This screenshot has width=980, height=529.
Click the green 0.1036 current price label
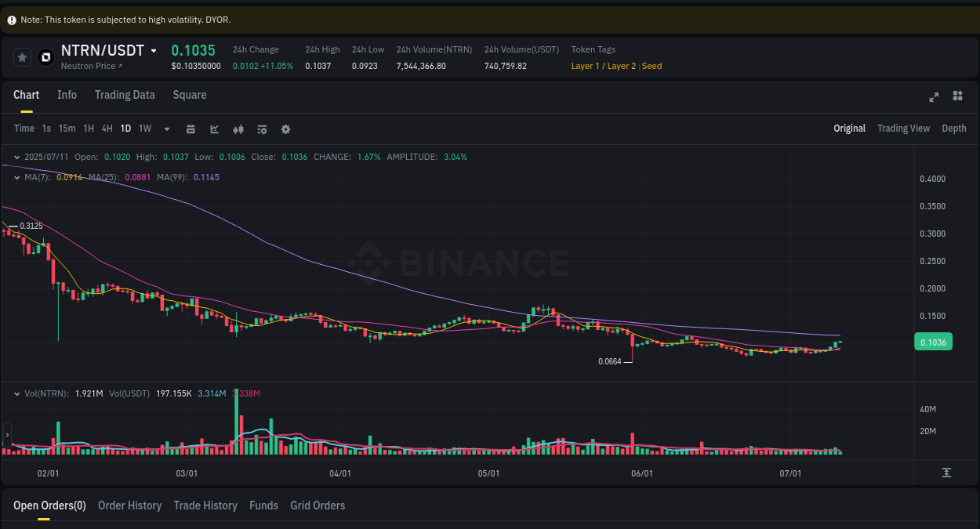coord(933,342)
